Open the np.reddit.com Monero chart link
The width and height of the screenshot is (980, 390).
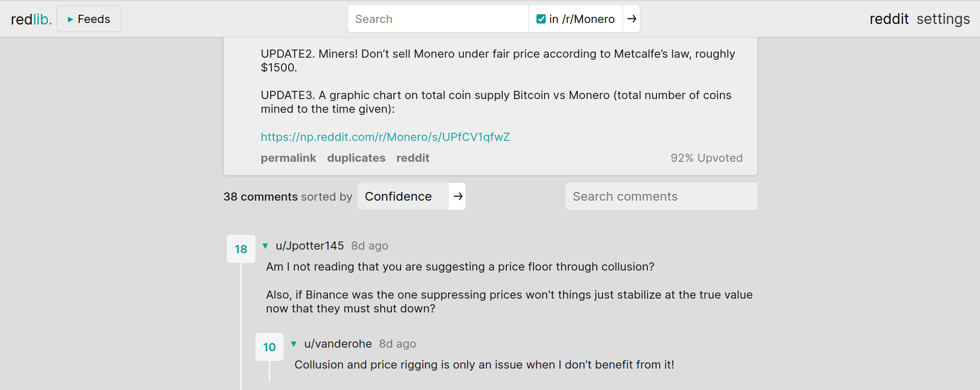coord(385,137)
